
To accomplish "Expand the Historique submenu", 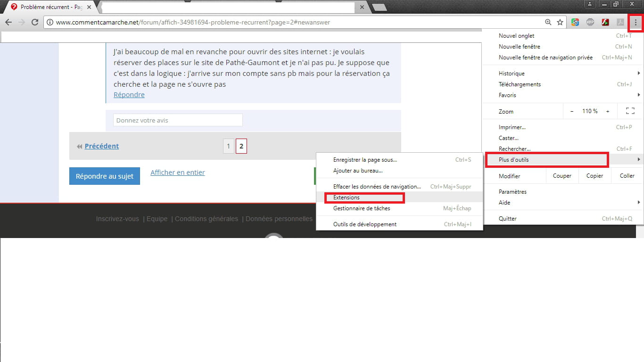I will pyautogui.click(x=563, y=74).
